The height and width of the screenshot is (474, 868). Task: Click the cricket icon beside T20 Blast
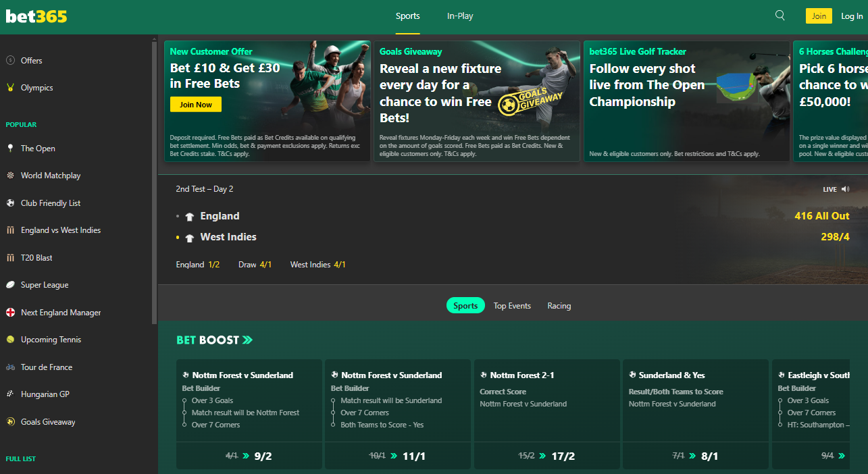(10, 258)
